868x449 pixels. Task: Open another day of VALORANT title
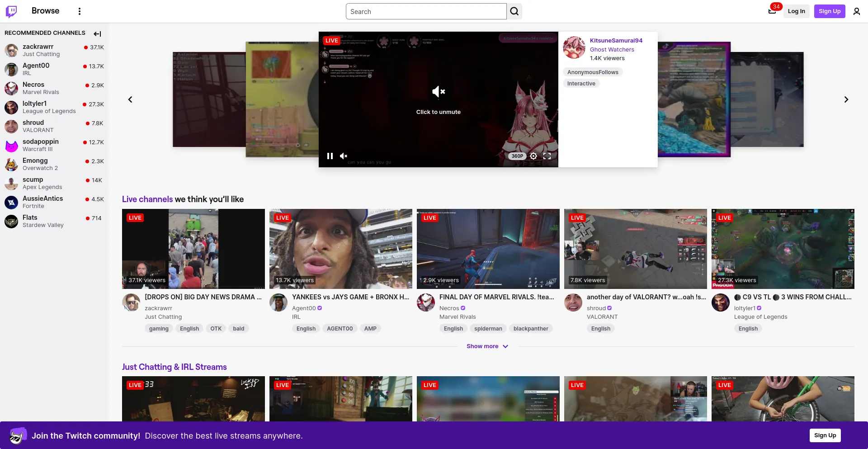tap(646, 297)
